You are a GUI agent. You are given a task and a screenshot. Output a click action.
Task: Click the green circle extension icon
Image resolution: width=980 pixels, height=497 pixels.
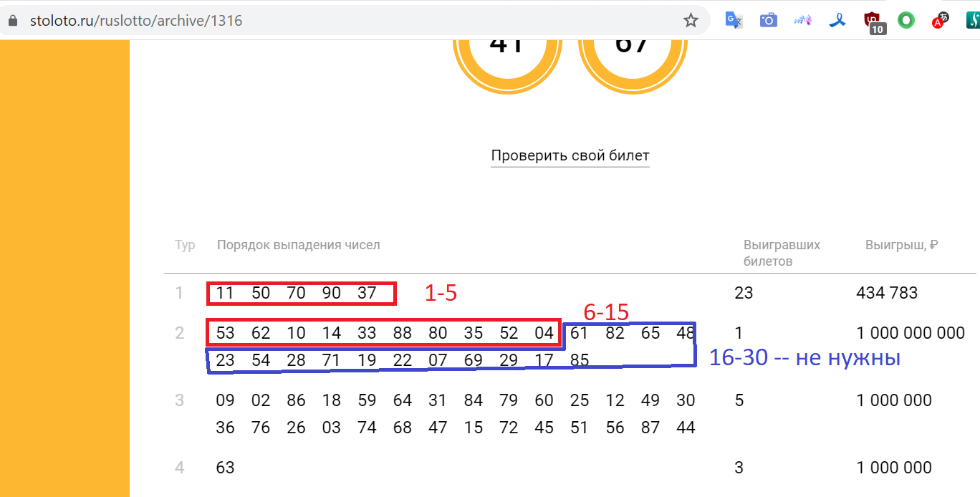[x=906, y=20]
